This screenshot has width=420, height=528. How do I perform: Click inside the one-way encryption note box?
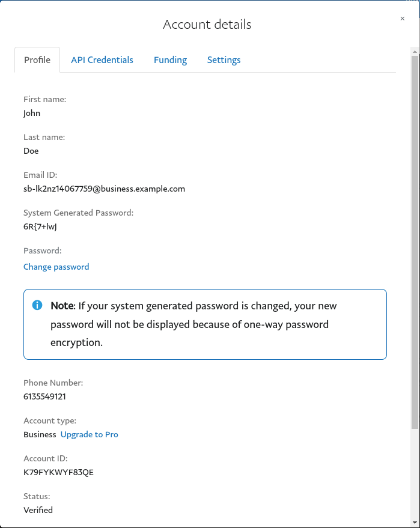pyautogui.click(x=205, y=323)
